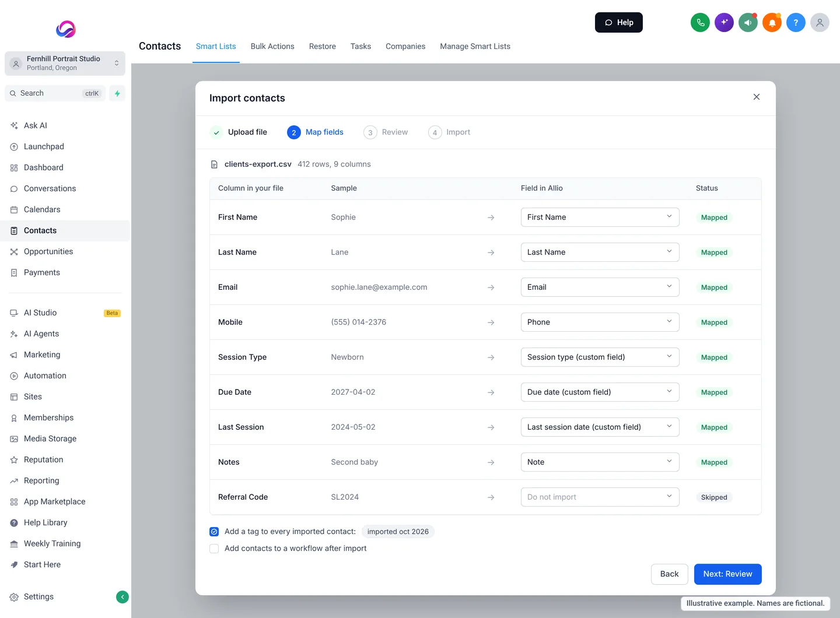Click the sidebar Search field
The image size is (840, 618).
pos(55,93)
